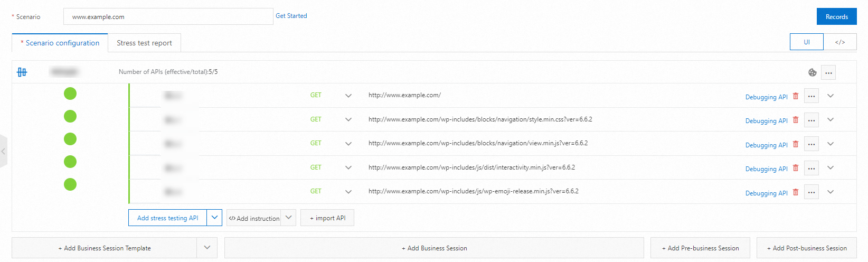Open more options for interactivity.min.js API row

812,168
